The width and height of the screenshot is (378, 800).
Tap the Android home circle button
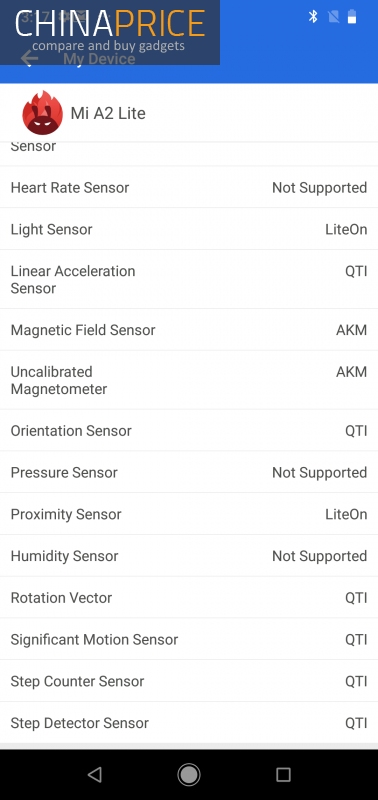coord(189,774)
